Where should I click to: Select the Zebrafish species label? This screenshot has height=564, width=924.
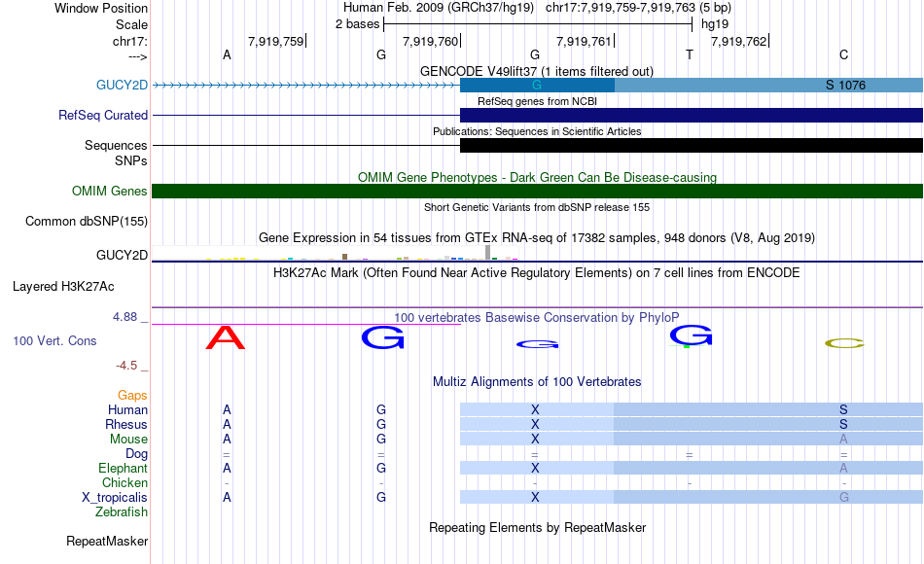(122, 511)
